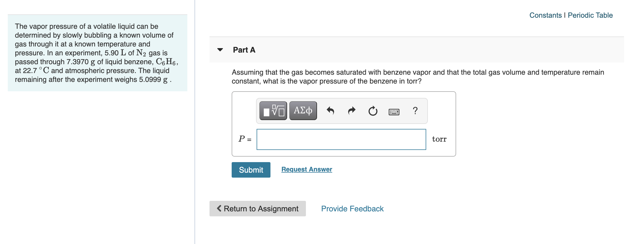The height and width of the screenshot is (244, 644).
Task: Show keyboard shortcuts icon
Action: pos(394,111)
